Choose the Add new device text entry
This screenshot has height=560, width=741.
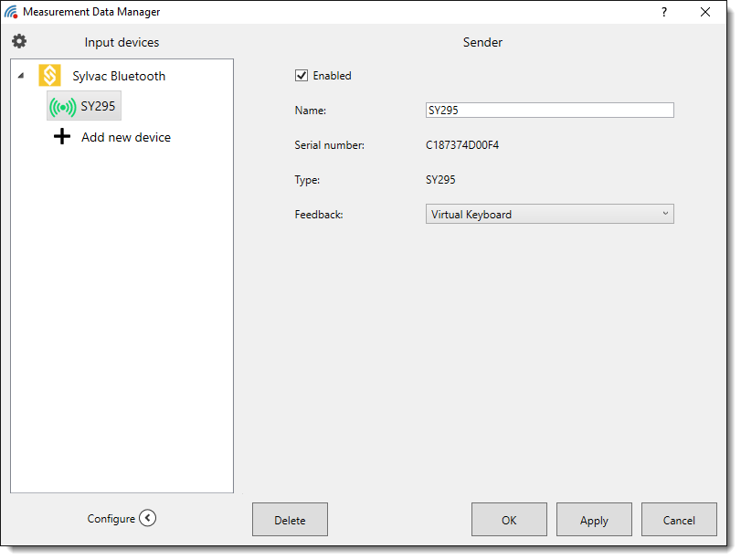(126, 138)
